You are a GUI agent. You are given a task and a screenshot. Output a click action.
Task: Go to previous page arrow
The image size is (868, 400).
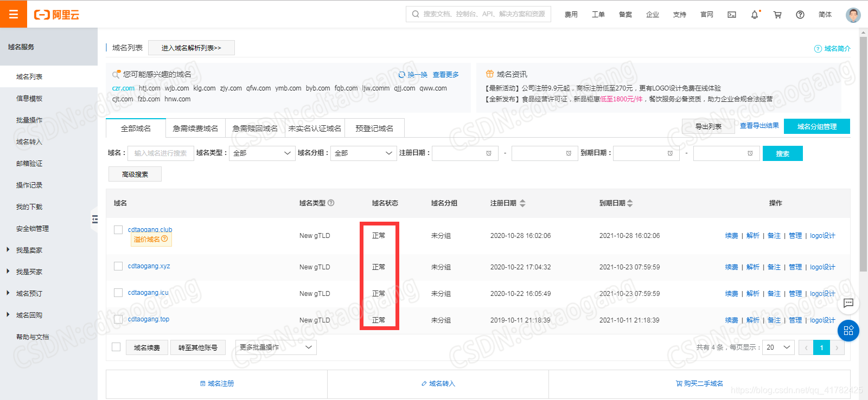pos(806,347)
